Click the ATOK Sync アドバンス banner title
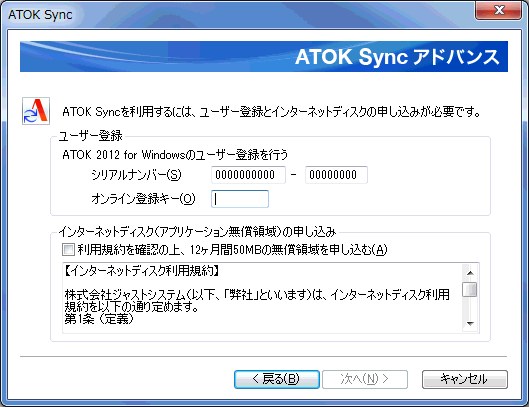The image size is (529, 407). click(x=397, y=57)
